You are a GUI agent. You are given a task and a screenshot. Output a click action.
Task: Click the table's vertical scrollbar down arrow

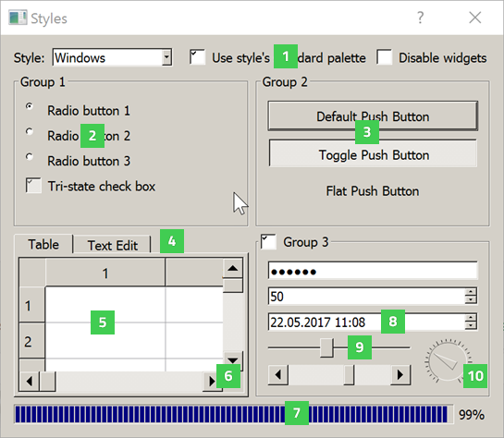click(233, 361)
